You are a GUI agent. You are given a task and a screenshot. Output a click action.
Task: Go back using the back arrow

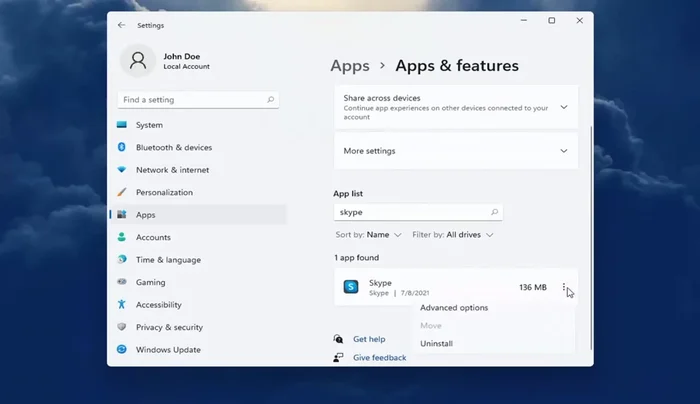(122, 25)
